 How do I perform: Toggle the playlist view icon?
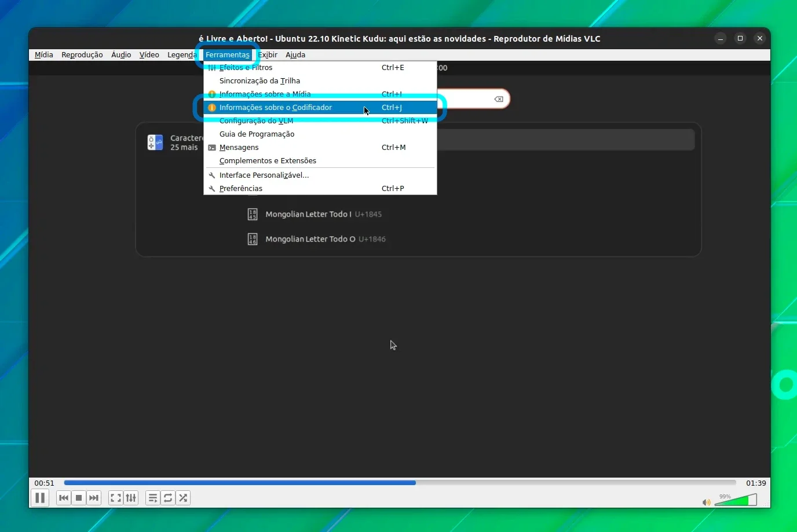point(153,498)
